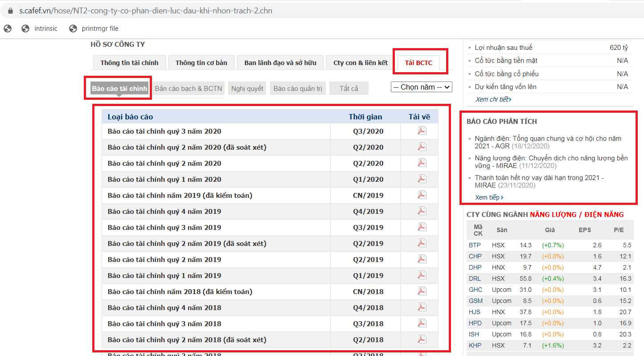Open the Ngành điện AGR analysis report
644x356 pixels.
coord(548,142)
